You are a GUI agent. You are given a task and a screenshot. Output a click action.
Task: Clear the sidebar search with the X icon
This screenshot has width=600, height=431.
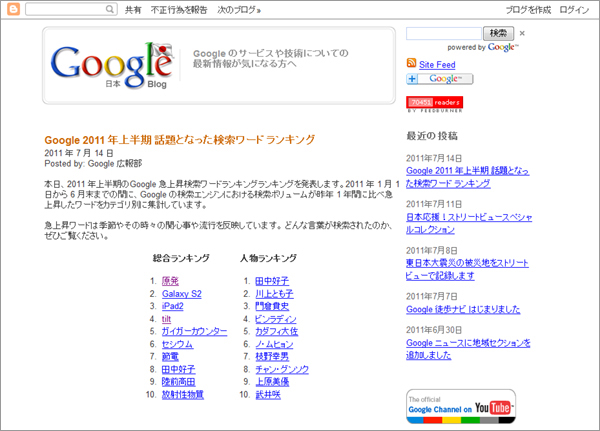(523, 34)
